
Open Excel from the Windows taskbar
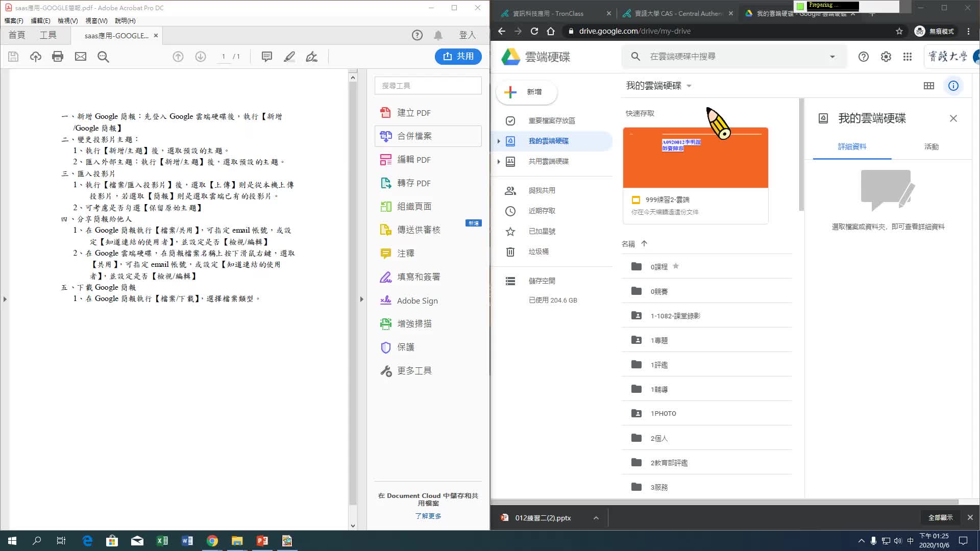162,541
